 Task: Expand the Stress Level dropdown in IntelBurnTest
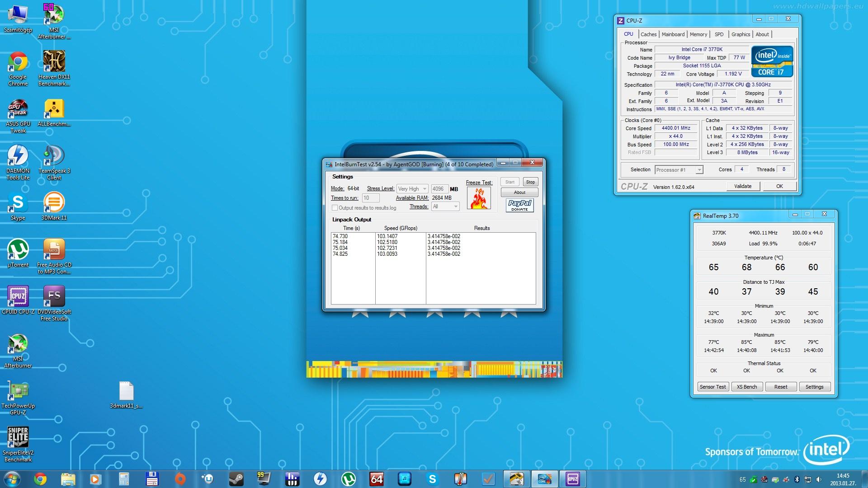412,189
